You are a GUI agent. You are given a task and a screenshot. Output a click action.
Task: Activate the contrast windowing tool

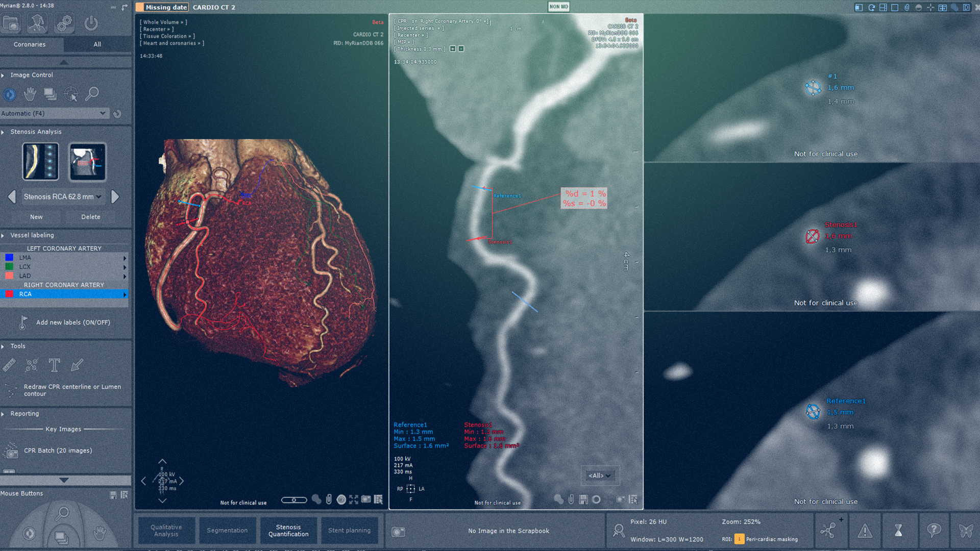[10, 95]
